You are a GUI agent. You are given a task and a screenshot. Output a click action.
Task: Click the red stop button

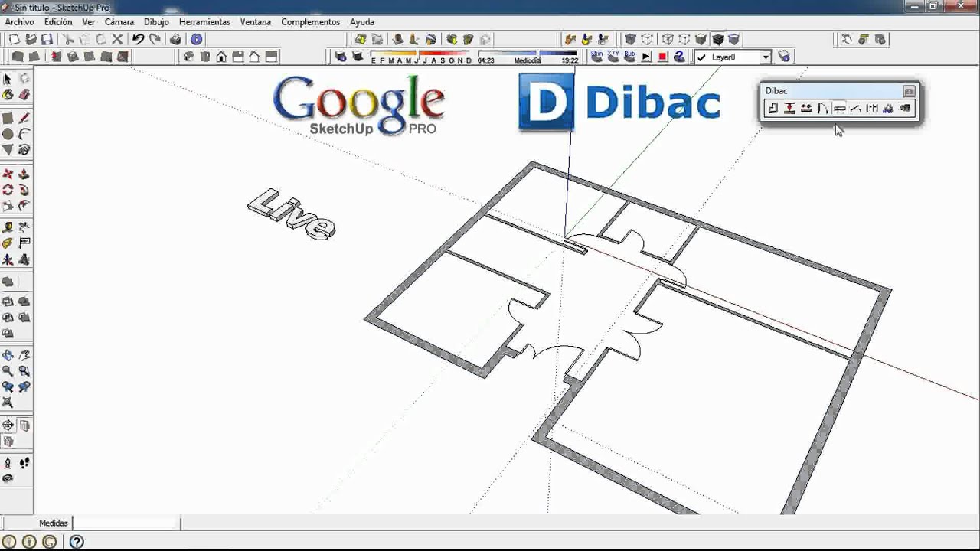coord(663,57)
